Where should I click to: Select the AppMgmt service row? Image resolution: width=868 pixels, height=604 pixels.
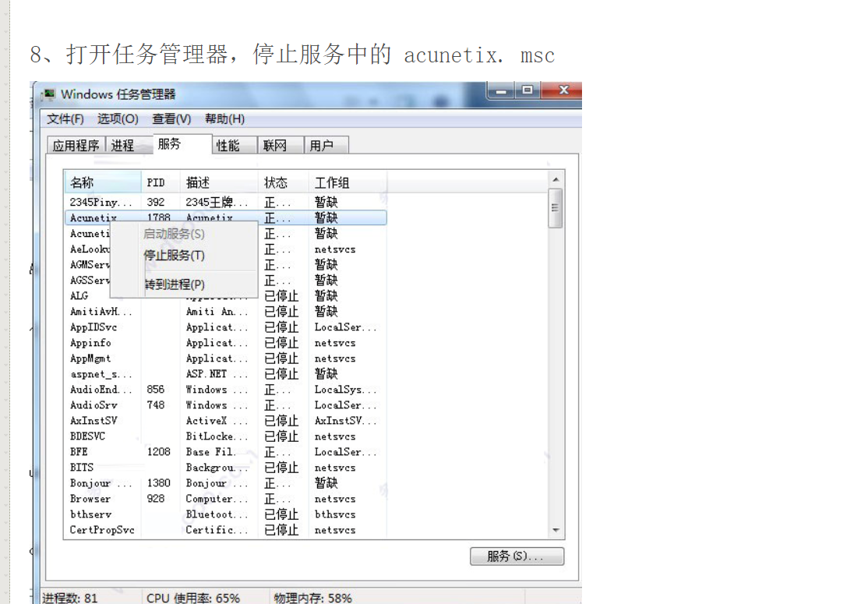226,359
